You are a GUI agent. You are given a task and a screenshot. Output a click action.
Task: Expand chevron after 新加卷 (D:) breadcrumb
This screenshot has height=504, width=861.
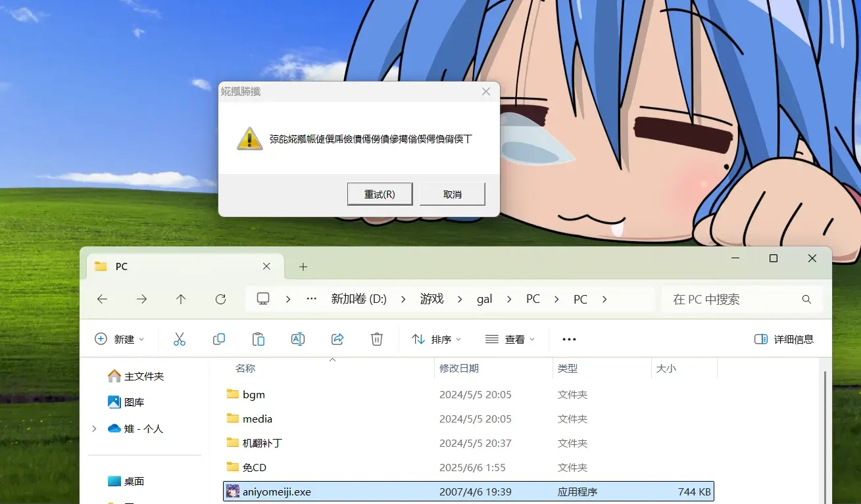point(404,299)
